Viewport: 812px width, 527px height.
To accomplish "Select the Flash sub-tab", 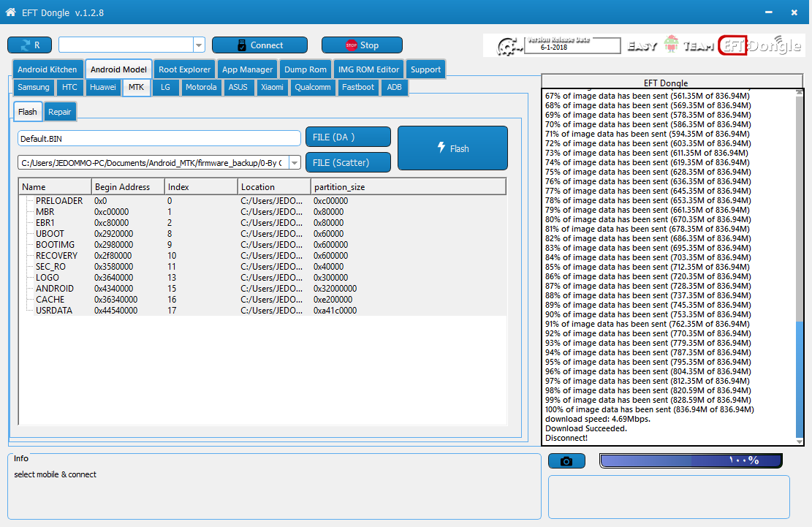I will click(x=28, y=112).
